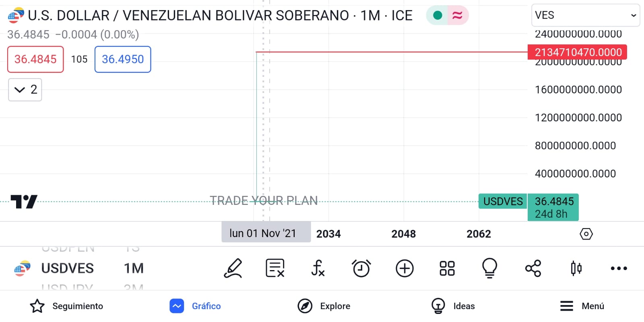Open the three-dots more options
Viewport: 644px width, 322px height.
(619, 268)
